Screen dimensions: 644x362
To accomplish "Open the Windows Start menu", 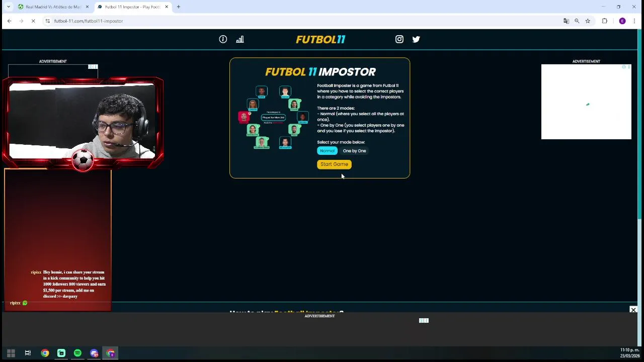I will [x=11, y=353].
